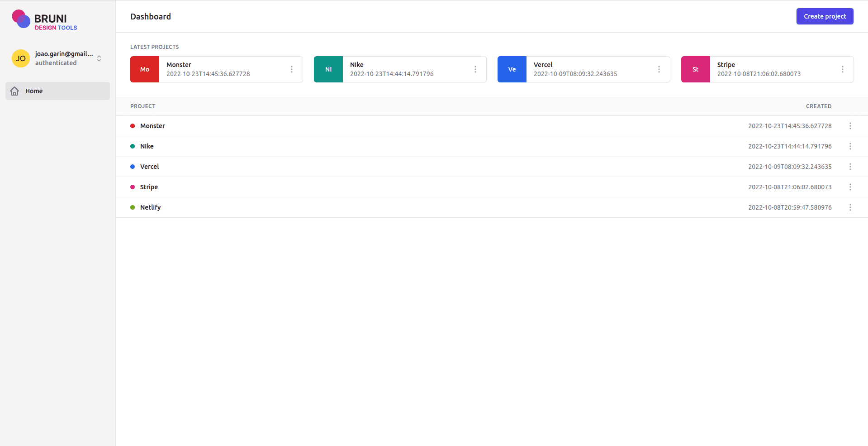Expand the user account switcher chevron
The image size is (868, 446).
point(99,58)
